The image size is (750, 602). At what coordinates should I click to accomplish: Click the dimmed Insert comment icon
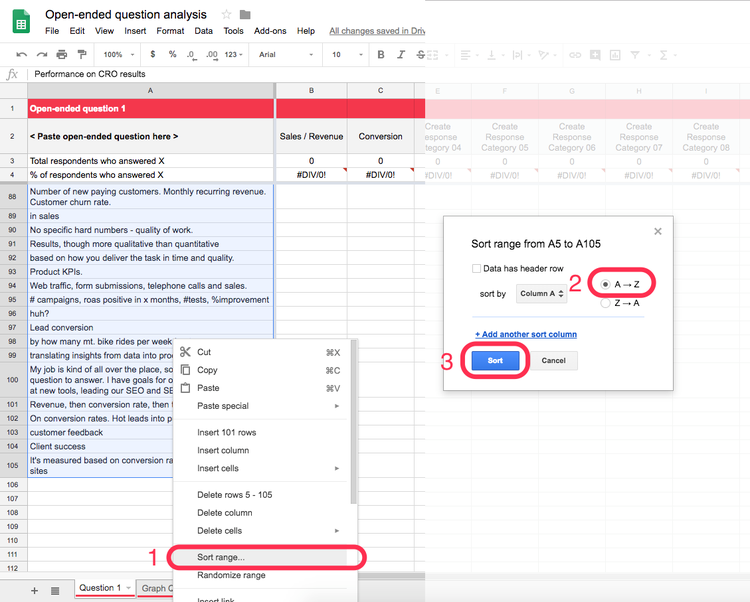(595, 55)
